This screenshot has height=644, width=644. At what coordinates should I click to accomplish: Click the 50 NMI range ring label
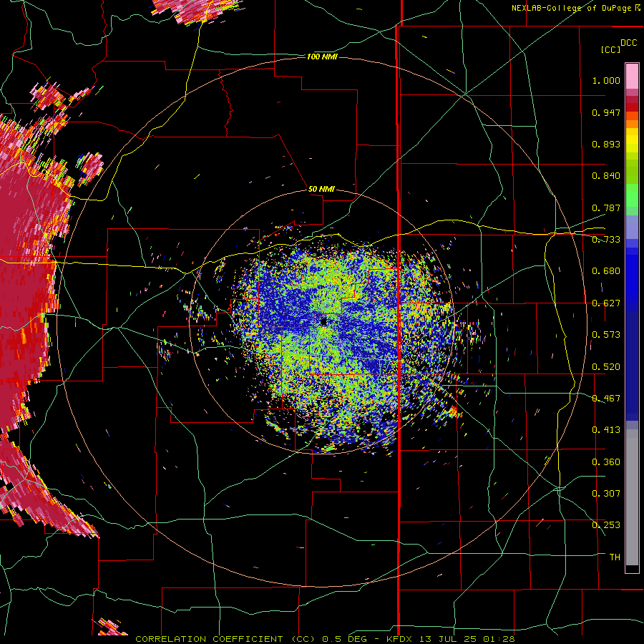[x=321, y=189]
